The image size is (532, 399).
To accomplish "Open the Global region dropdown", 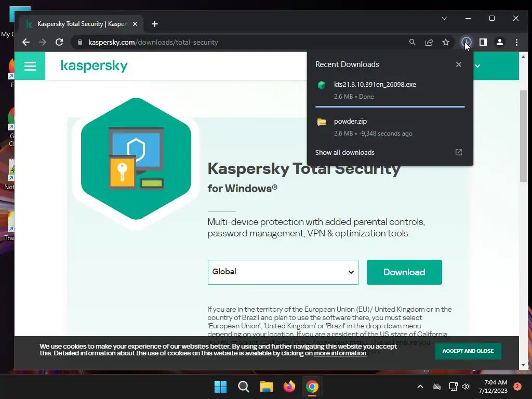I will click(283, 272).
